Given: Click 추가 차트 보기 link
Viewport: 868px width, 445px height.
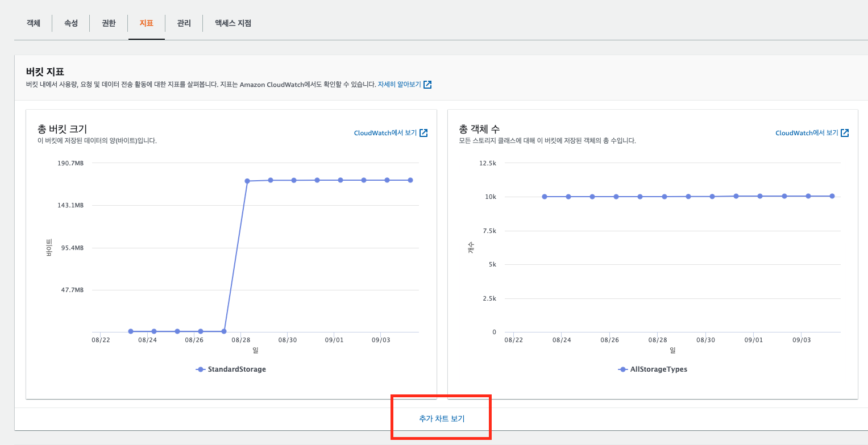Looking at the screenshot, I should tap(442, 418).
